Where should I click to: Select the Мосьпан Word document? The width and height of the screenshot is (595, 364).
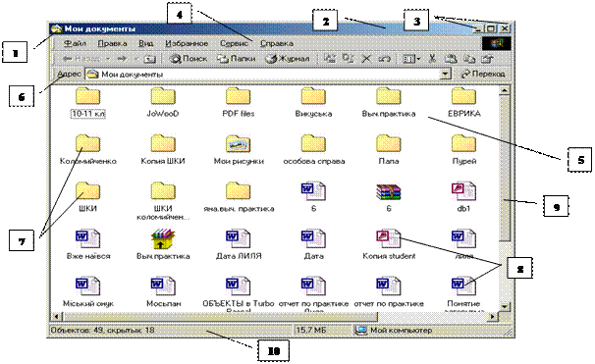(x=163, y=292)
